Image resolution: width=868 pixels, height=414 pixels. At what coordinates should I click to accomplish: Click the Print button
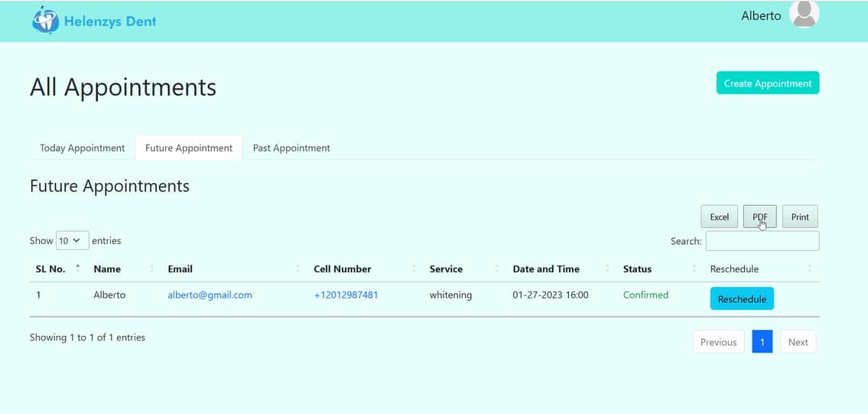tap(800, 217)
